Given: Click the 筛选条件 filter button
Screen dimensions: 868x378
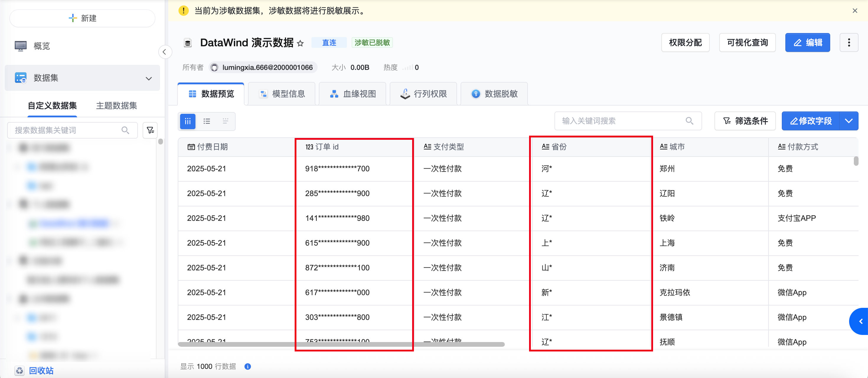Looking at the screenshot, I should point(745,121).
